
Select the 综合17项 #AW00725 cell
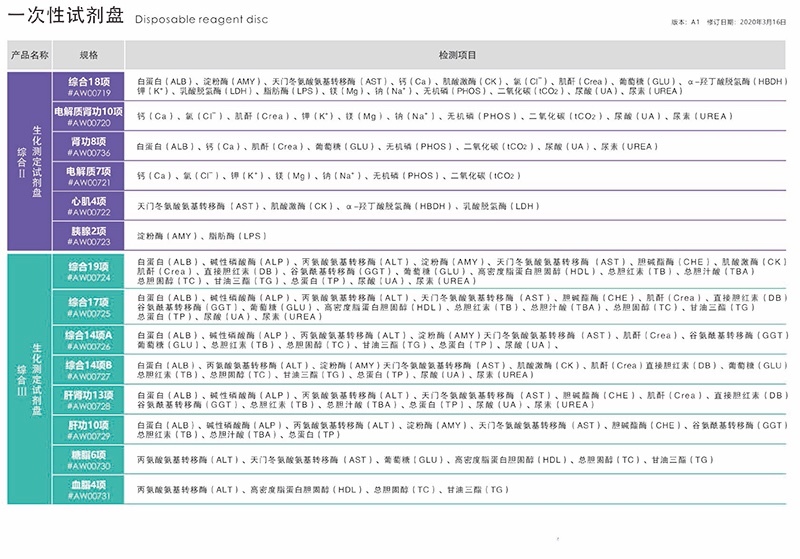[x=88, y=307]
